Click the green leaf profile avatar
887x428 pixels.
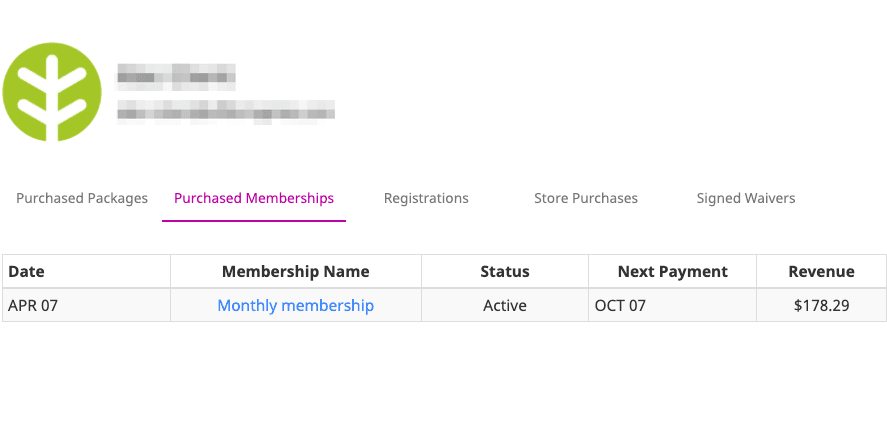pyautogui.click(x=52, y=92)
